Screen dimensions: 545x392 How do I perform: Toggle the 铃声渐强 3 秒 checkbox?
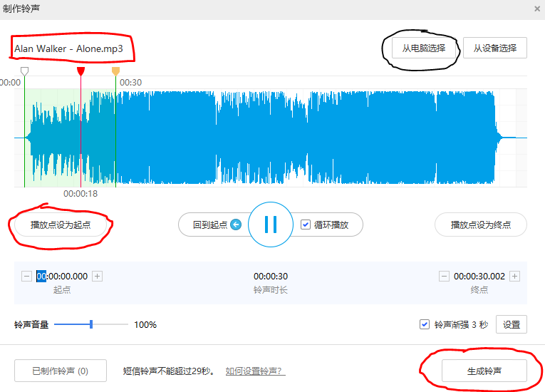(425, 324)
